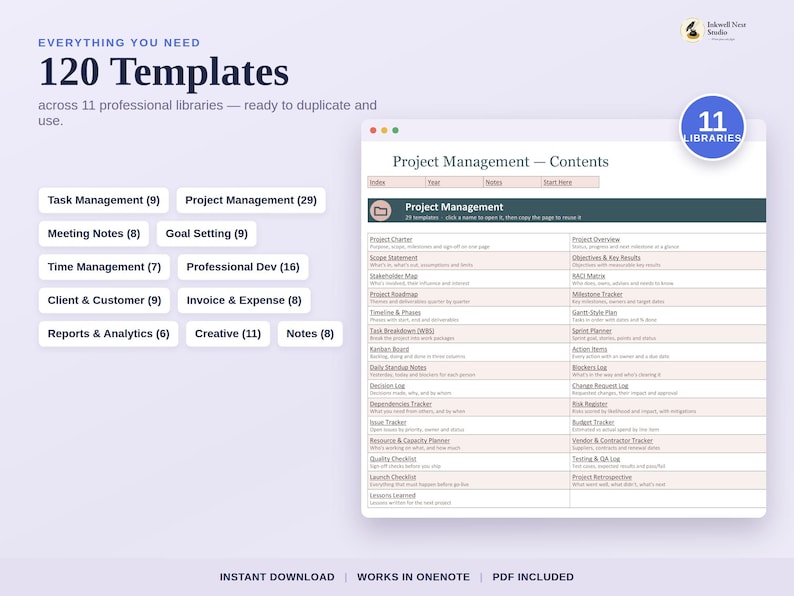Open the Launch Checklist link
794x596 pixels.
click(392, 477)
